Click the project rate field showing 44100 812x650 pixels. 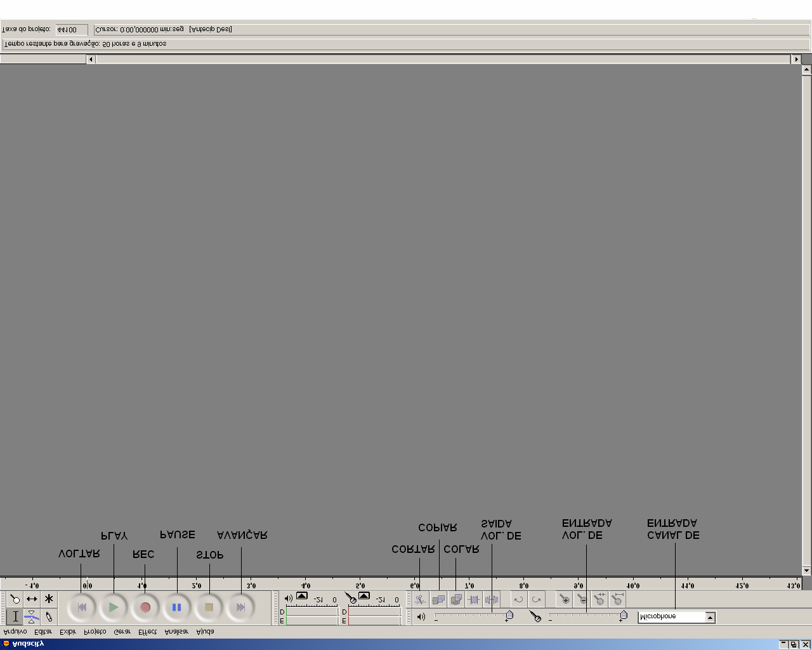pyautogui.click(x=72, y=30)
